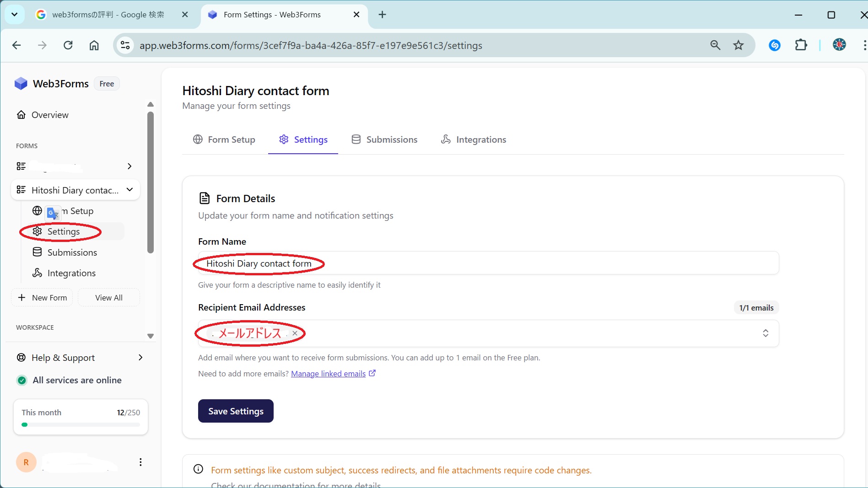Click the Google Translate overlay icon
This screenshot has height=488, width=868.
coord(53,213)
